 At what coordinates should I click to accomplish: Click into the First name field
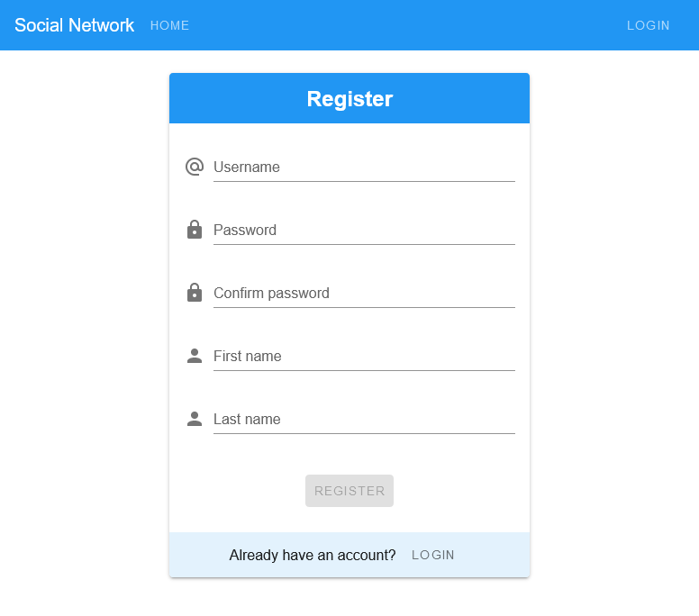click(x=364, y=357)
